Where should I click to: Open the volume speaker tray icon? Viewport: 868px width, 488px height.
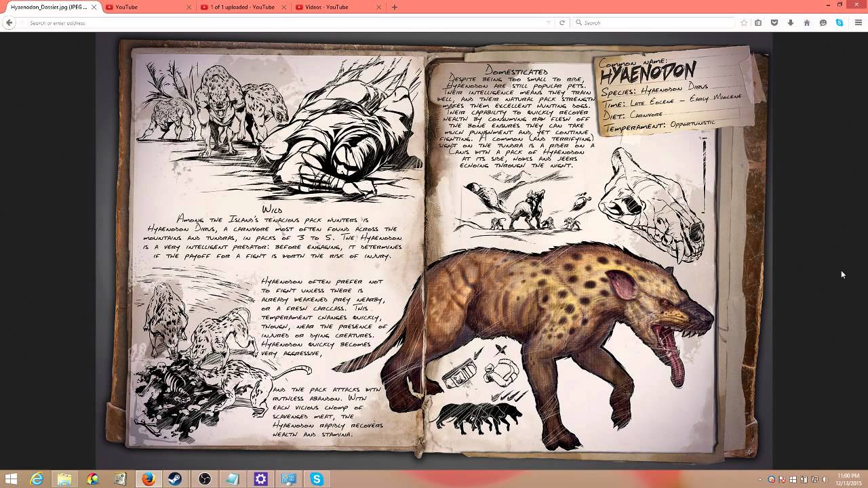825,480
